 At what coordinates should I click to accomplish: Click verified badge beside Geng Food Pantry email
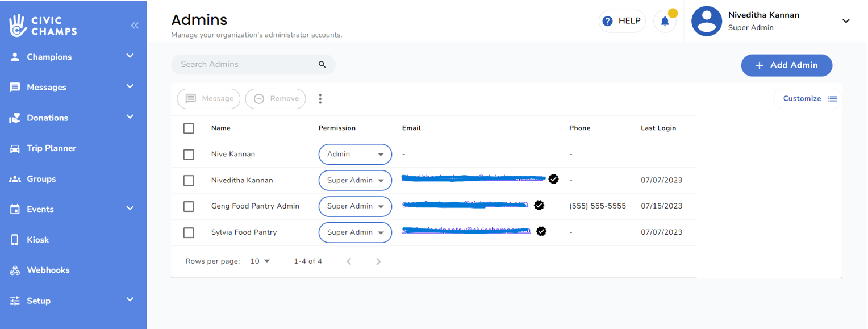tap(539, 205)
